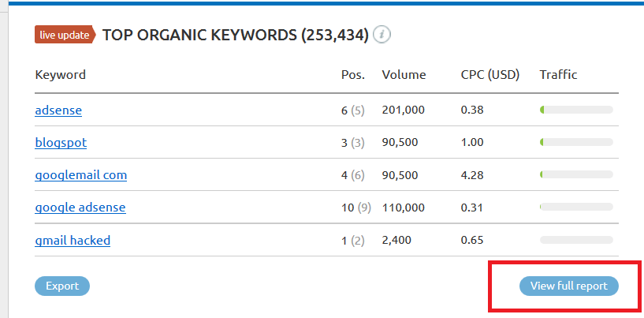
Task: Select the 0.38 CPC value
Action: (x=472, y=110)
